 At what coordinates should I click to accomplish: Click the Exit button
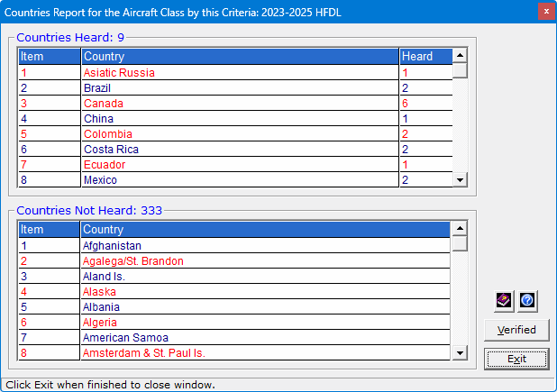coord(516,359)
